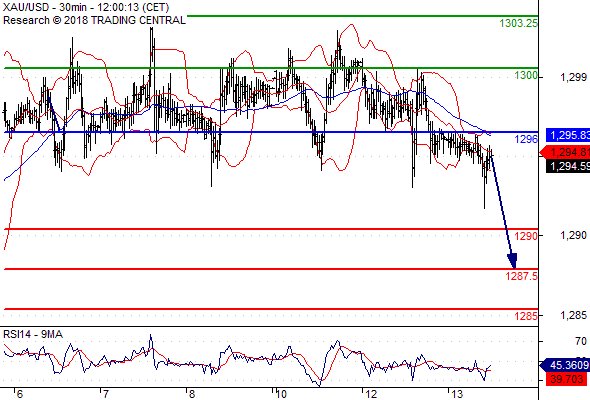Click the blue 1,295.83 price tag

coord(568,135)
